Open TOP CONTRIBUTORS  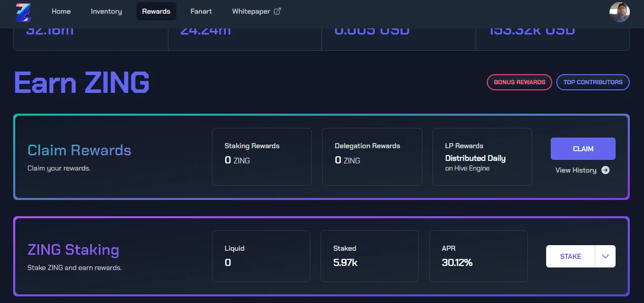593,82
